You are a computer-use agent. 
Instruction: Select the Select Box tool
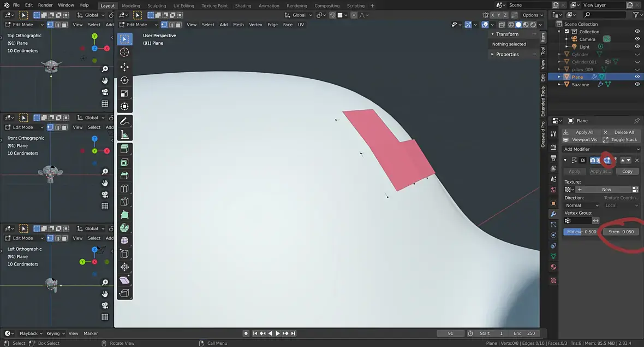point(124,39)
